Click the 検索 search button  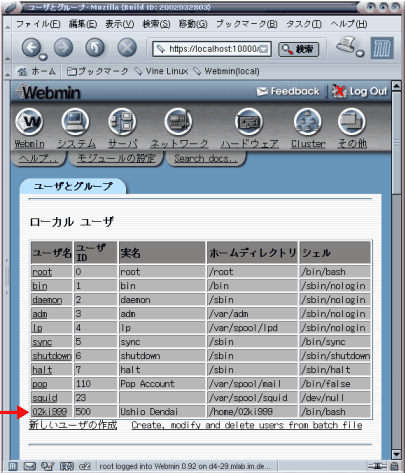pos(298,49)
